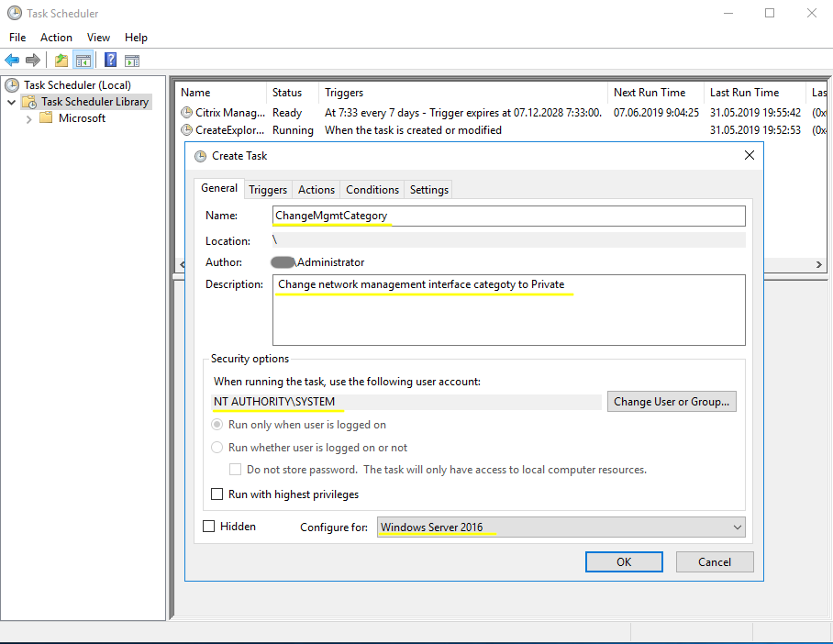Open the Action menu

[56, 38]
